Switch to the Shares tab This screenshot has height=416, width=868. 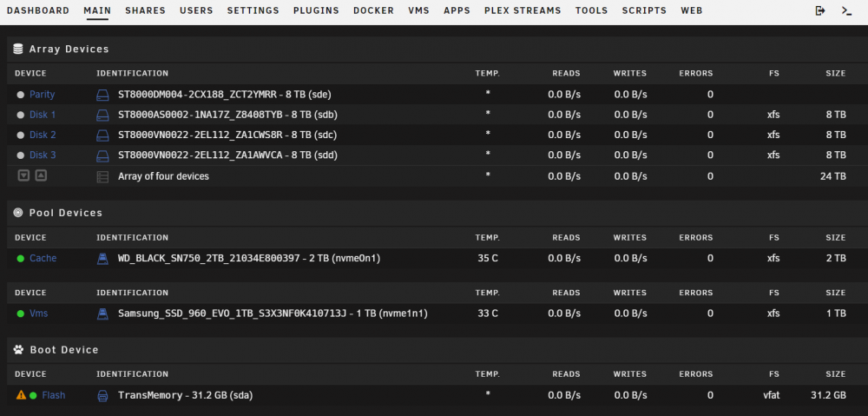(145, 10)
